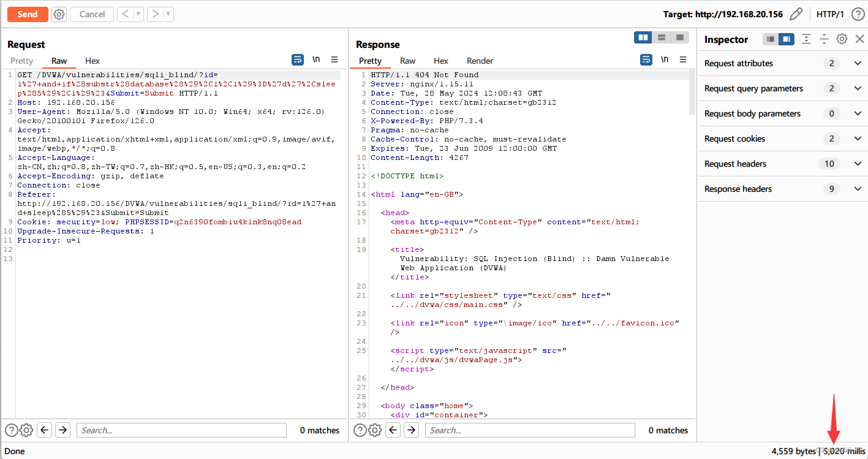868x459 pixels.
Task: Open history dropdown next to back arrow
Action: click(x=139, y=14)
